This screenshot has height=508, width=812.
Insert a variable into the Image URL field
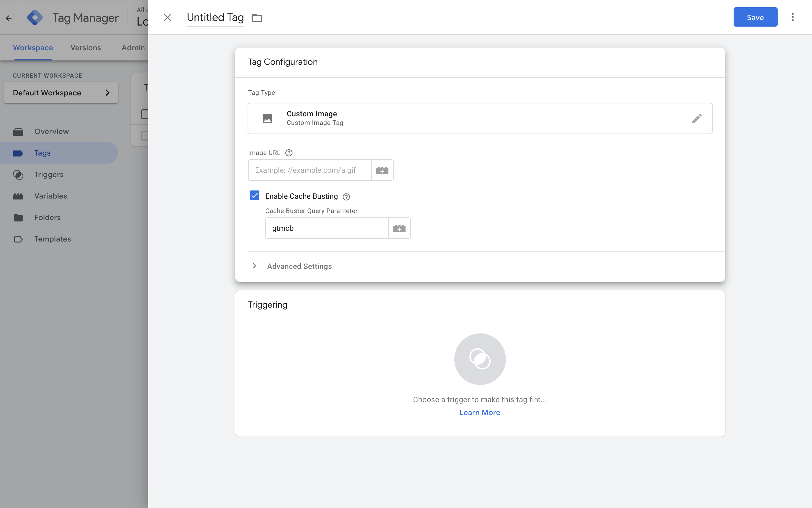(x=382, y=170)
